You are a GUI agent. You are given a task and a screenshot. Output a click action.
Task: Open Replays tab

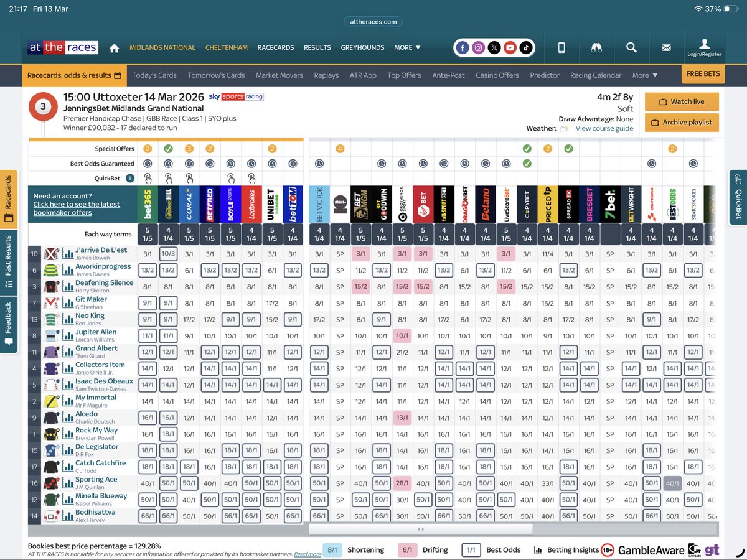click(326, 75)
